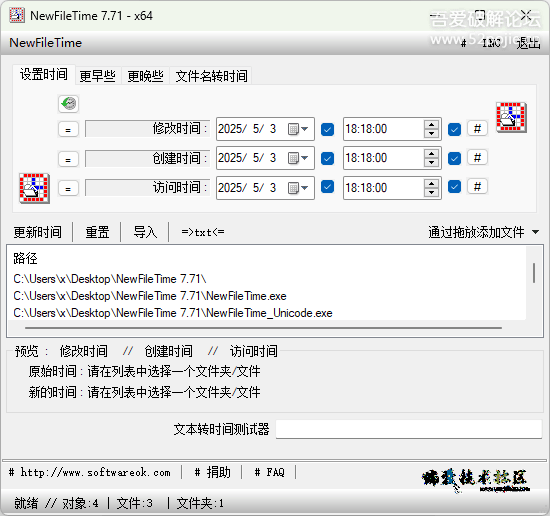The image size is (550, 516).
Task: Click the green clock reset icon
Action: click(x=68, y=104)
